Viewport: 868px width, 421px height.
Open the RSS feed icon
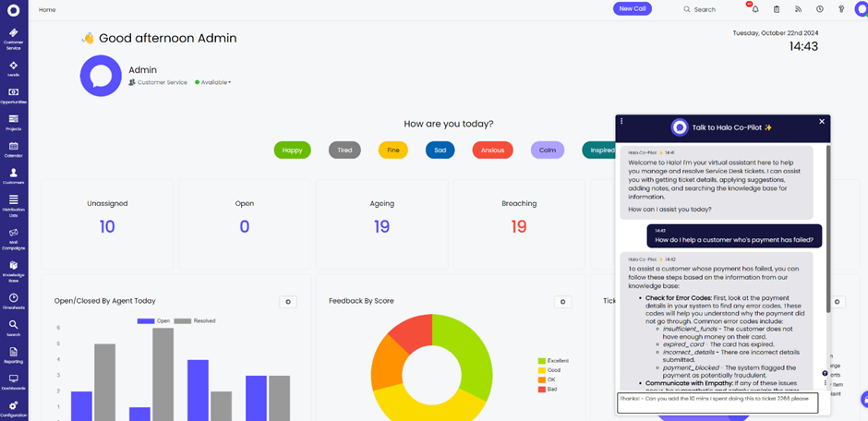(x=799, y=9)
